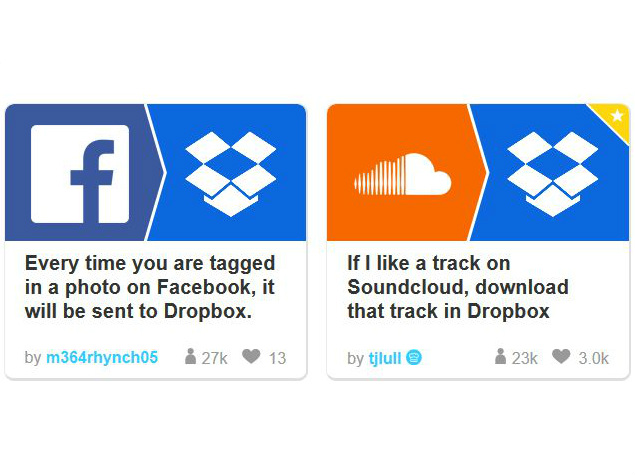The image size is (635, 475).
Task: Click the Dropbox logo on Facebook recipe
Action: (x=231, y=174)
